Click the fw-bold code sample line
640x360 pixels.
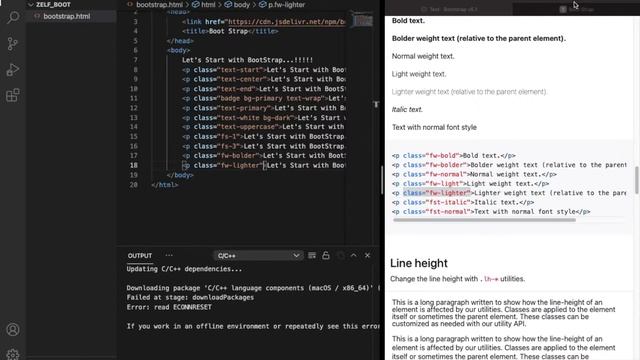[453, 156]
